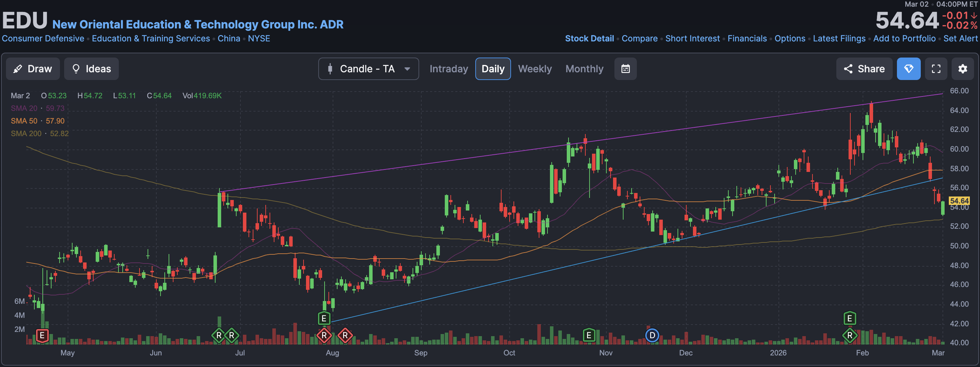This screenshot has height=367, width=980.
Task: Click the 2026 date axis label
Action: coord(778,353)
